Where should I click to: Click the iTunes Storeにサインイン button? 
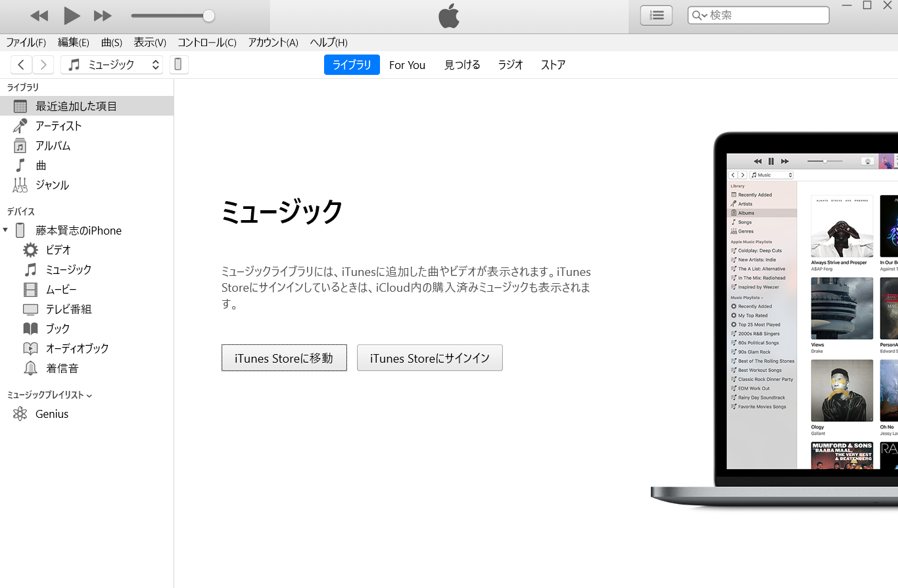pos(430,358)
